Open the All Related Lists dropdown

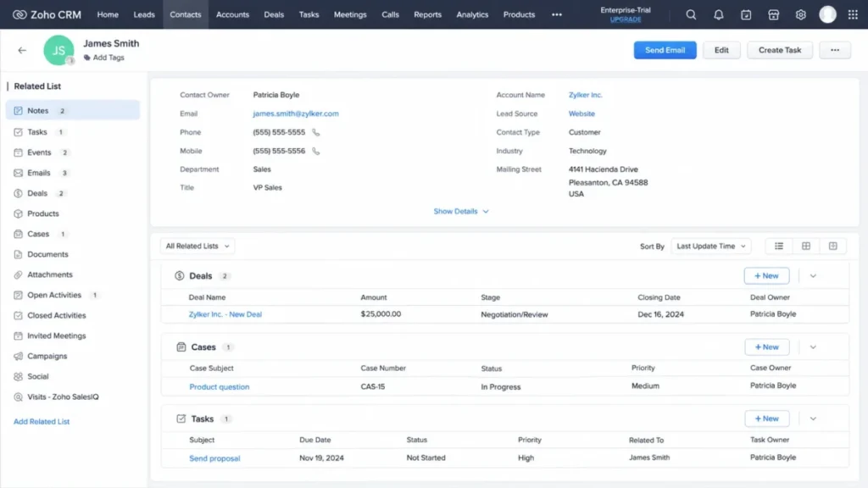click(x=198, y=247)
